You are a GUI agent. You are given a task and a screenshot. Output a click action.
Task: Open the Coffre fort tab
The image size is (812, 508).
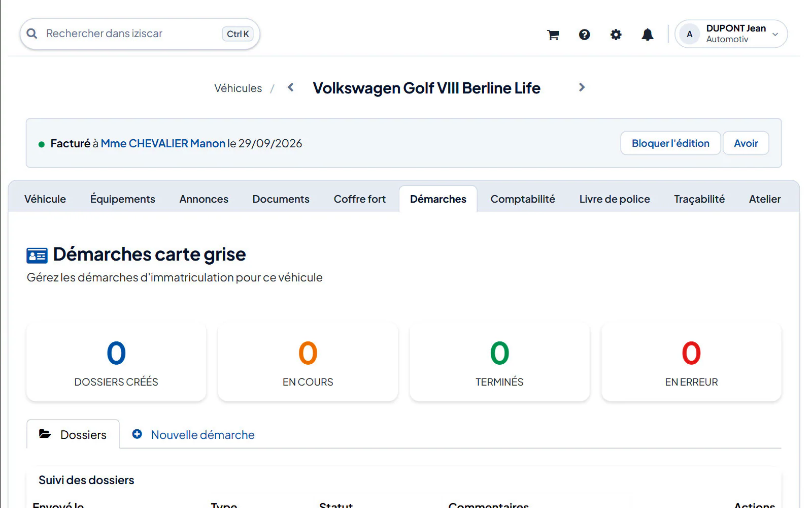(x=360, y=199)
